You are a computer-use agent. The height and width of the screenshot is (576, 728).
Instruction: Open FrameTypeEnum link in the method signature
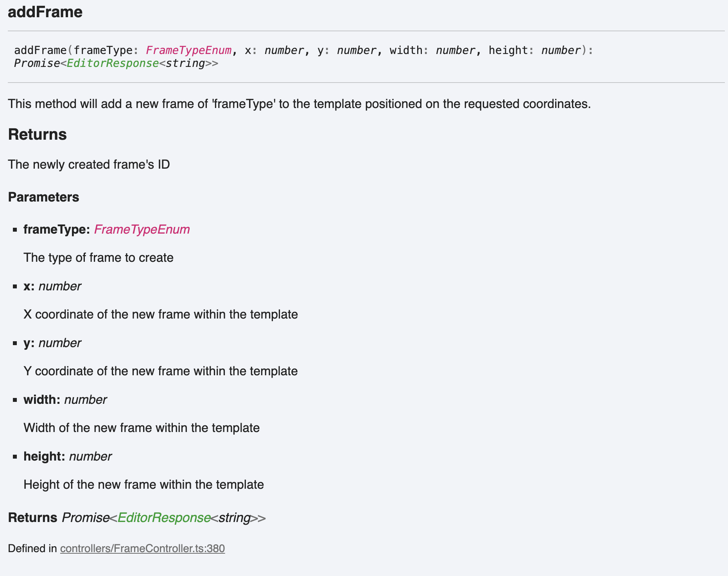[x=188, y=50]
